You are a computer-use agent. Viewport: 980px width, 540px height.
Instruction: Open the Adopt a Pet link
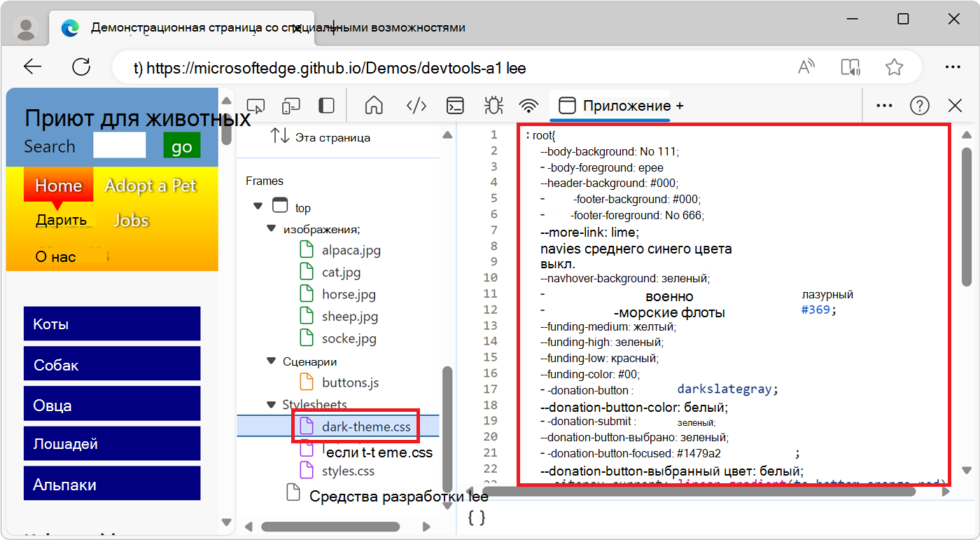tap(150, 185)
